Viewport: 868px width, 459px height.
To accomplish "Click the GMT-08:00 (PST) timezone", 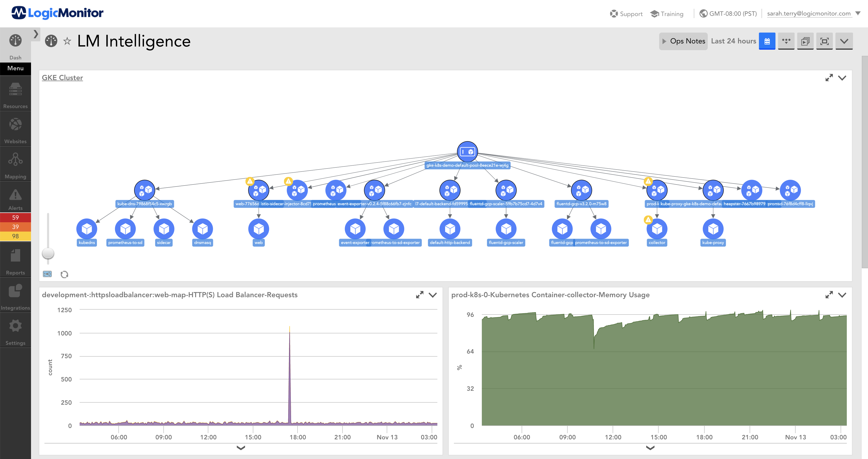I will click(728, 13).
